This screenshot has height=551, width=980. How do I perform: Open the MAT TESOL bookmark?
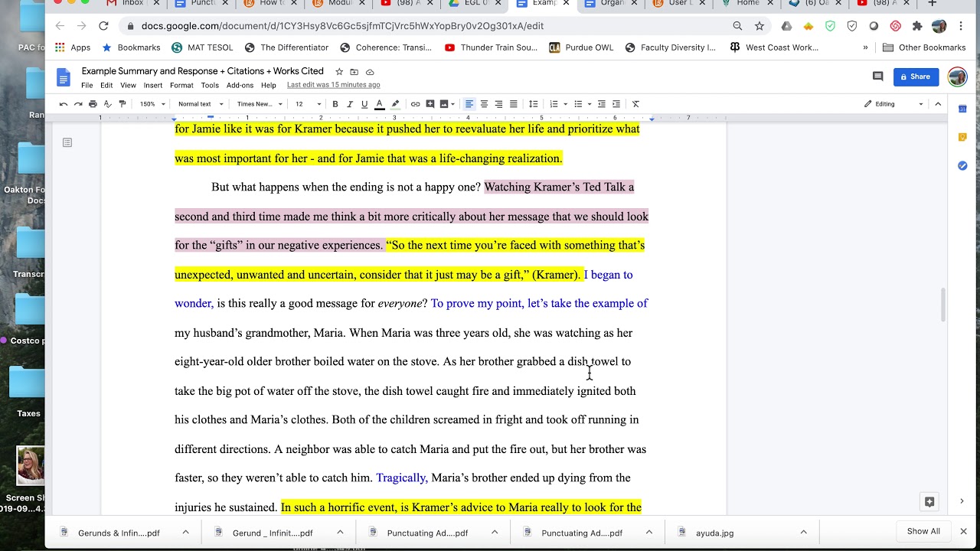pos(202,47)
